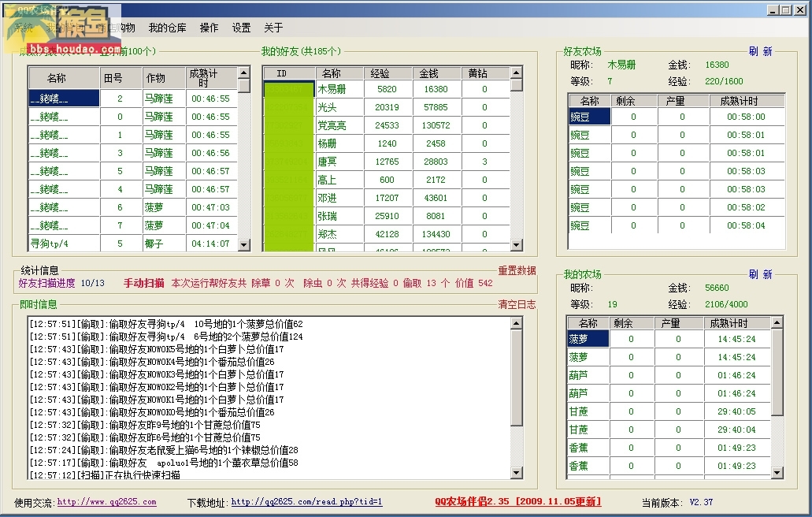Click 清空日志 to clear the log
This screenshot has width=812, height=517.
[517, 305]
